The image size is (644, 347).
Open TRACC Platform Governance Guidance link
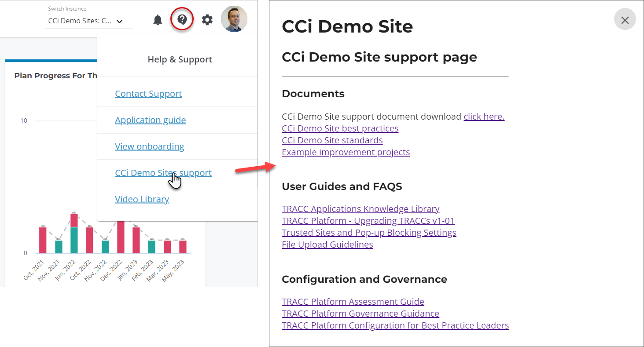[360, 314]
